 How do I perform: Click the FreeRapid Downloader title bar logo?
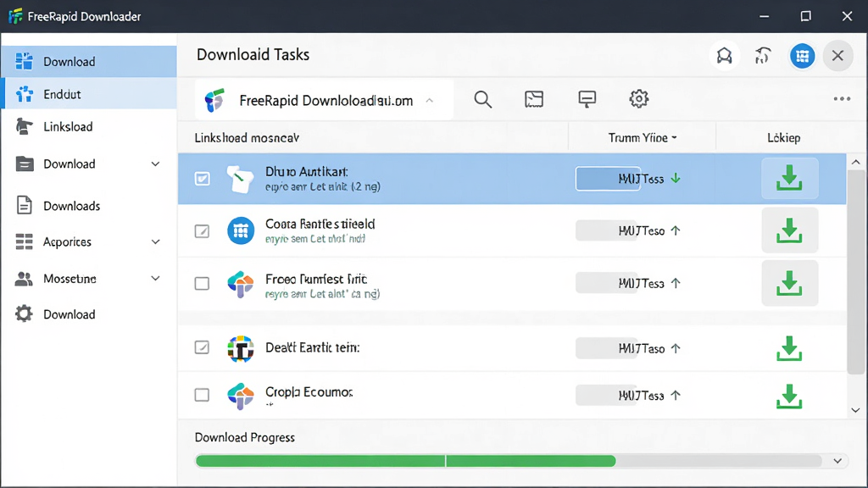tap(15, 16)
